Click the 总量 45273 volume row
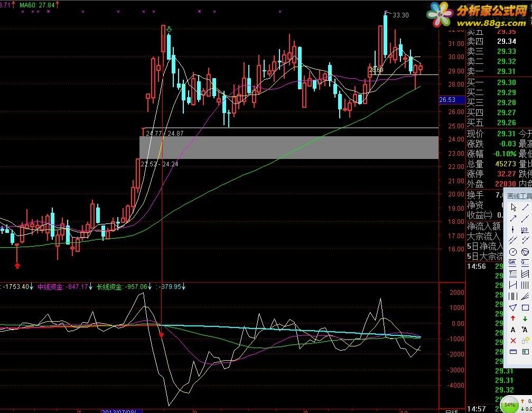Screen dimensions: 532x413 pos(492,164)
